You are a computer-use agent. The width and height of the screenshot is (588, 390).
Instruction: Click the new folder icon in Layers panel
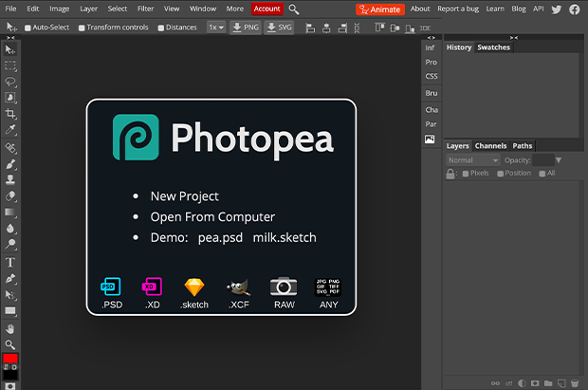pyautogui.click(x=548, y=383)
